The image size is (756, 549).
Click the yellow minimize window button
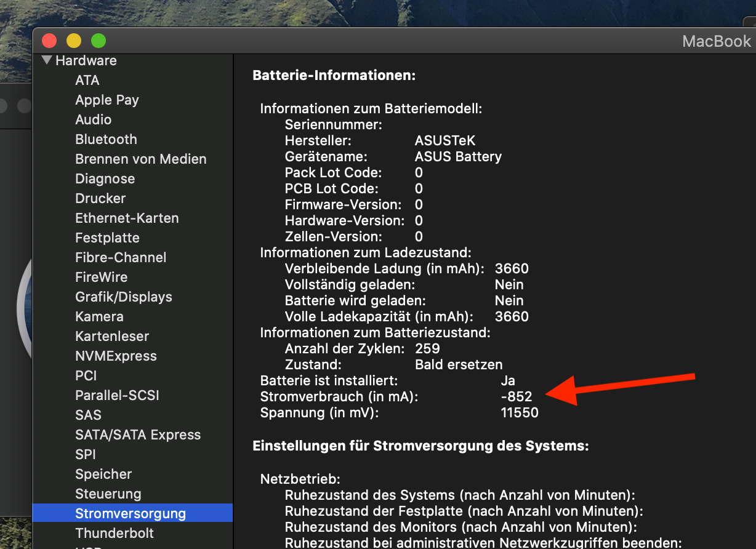click(x=73, y=41)
